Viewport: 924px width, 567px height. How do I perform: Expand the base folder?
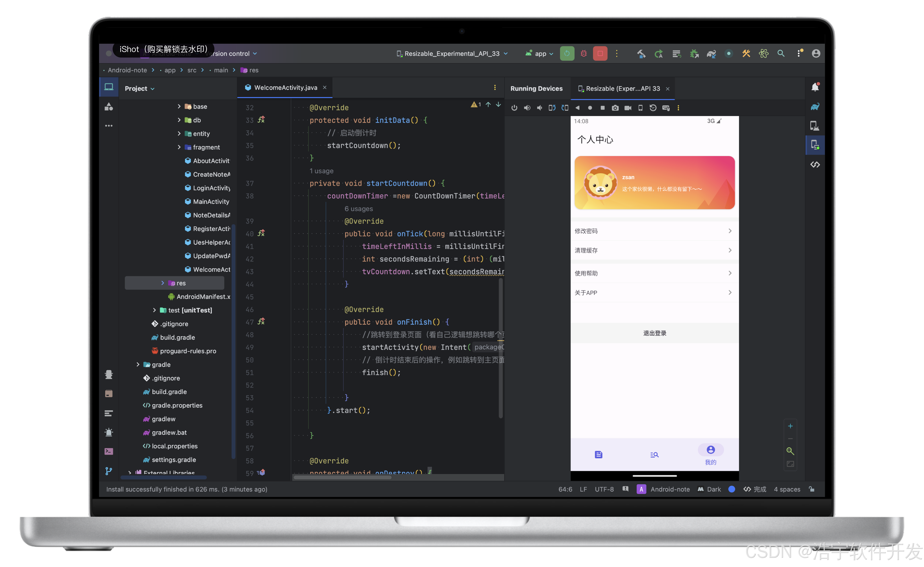tap(179, 106)
